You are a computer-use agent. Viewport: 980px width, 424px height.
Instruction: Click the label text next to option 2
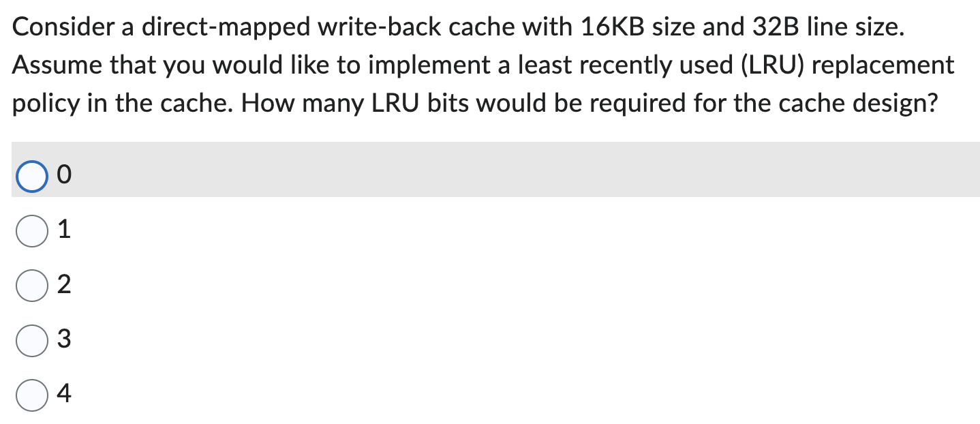pyautogui.click(x=63, y=285)
